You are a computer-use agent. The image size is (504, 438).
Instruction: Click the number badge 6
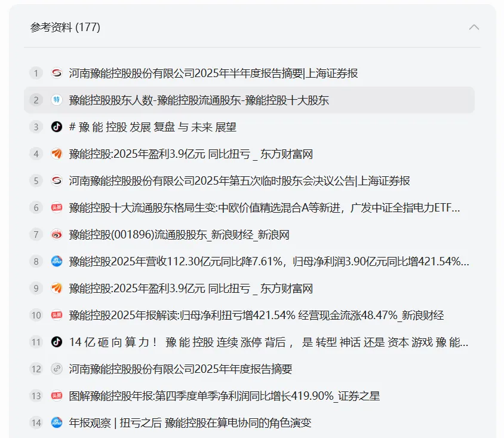36,207
